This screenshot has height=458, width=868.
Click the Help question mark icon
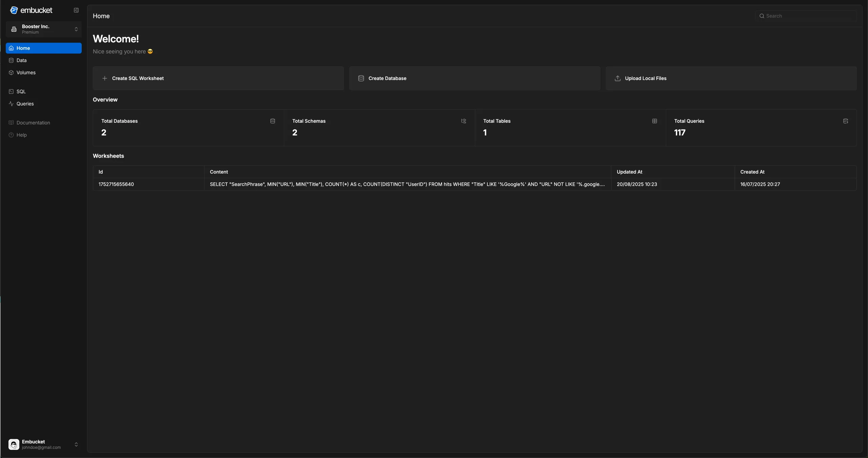coord(11,135)
